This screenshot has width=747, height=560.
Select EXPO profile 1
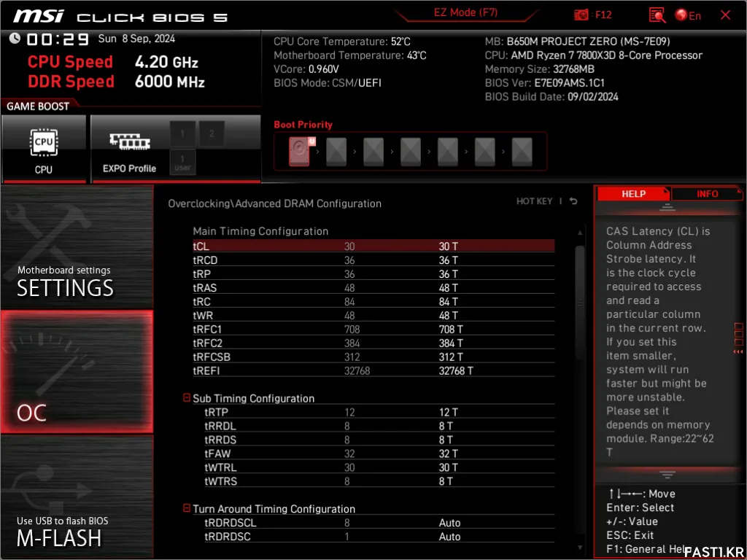[x=182, y=134]
